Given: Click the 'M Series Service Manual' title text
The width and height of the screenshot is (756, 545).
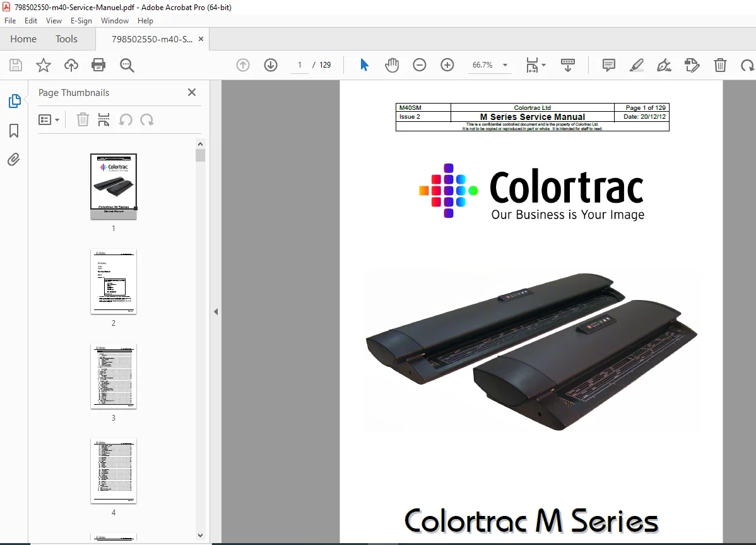Looking at the screenshot, I should coord(532,117).
